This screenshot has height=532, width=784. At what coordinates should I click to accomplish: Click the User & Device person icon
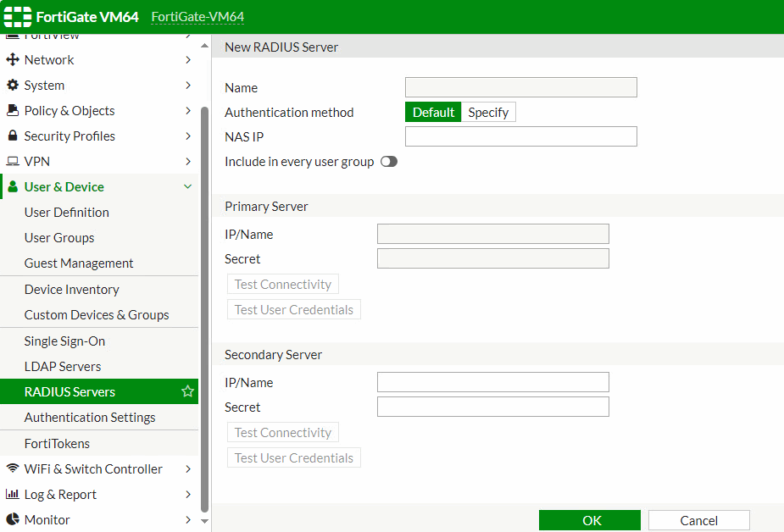click(13, 186)
